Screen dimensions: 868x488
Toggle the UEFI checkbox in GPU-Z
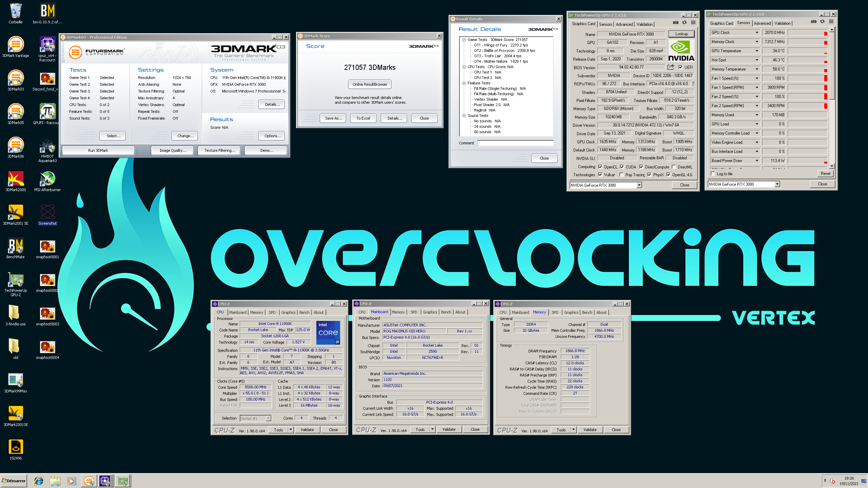[680, 67]
